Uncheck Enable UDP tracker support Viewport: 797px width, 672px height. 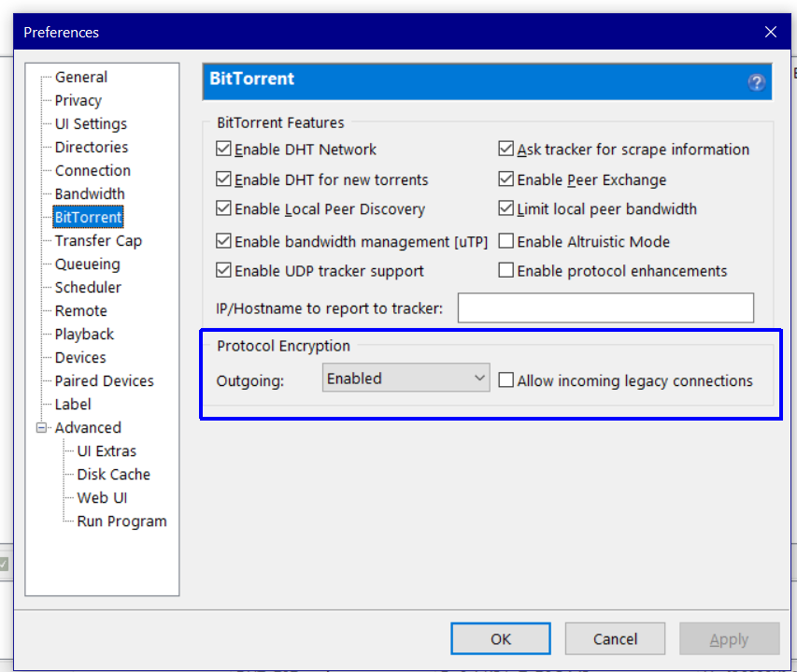click(223, 271)
